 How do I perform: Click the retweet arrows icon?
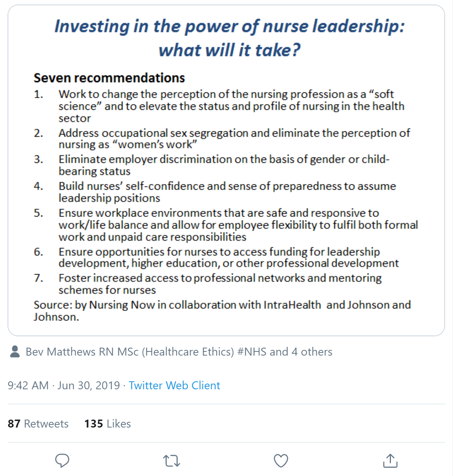click(x=171, y=460)
